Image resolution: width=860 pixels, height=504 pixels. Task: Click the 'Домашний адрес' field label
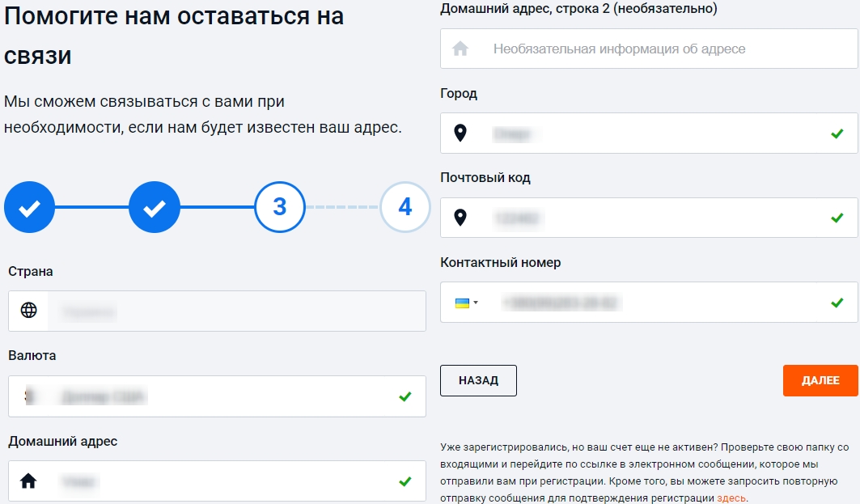click(x=63, y=442)
